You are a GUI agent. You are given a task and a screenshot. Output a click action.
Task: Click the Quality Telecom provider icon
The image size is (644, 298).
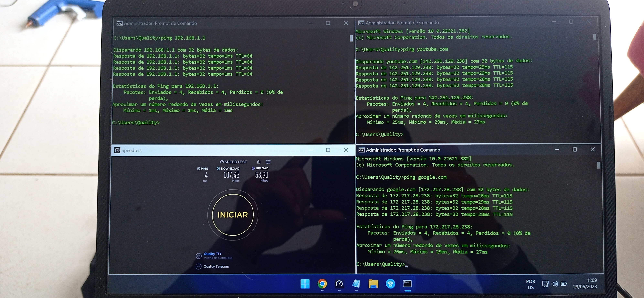[199, 266]
